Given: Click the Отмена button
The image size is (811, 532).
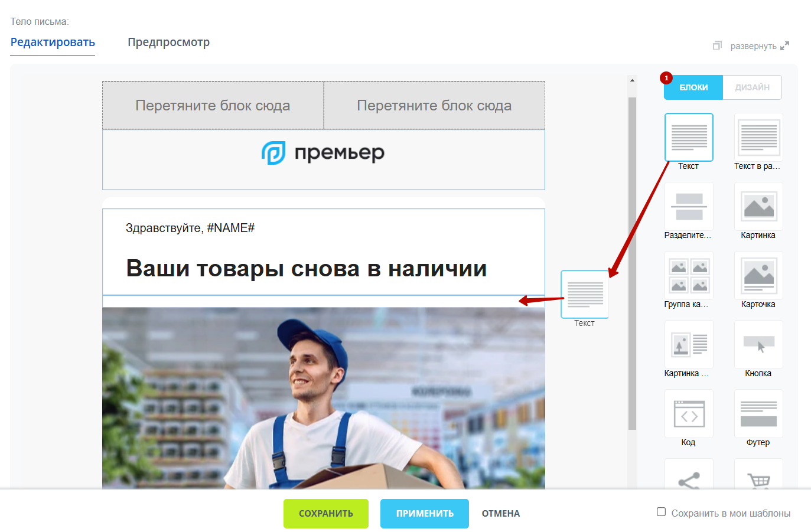Looking at the screenshot, I should pyautogui.click(x=501, y=514).
